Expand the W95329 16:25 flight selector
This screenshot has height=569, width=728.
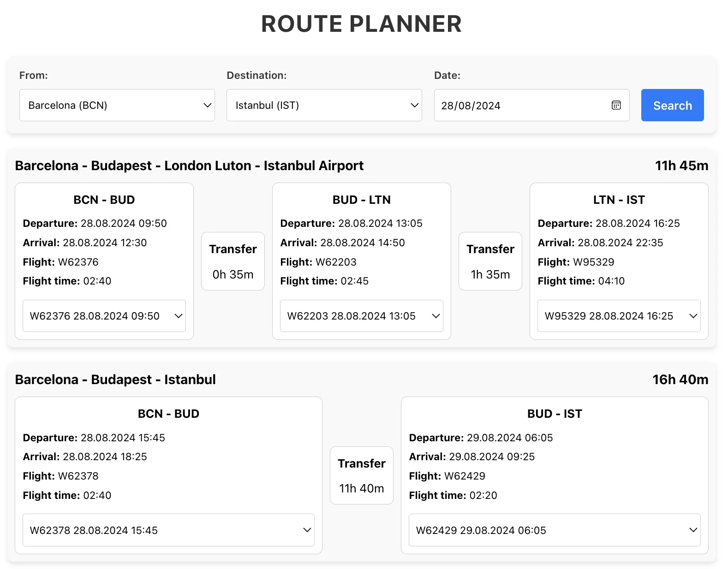(x=619, y=316)
